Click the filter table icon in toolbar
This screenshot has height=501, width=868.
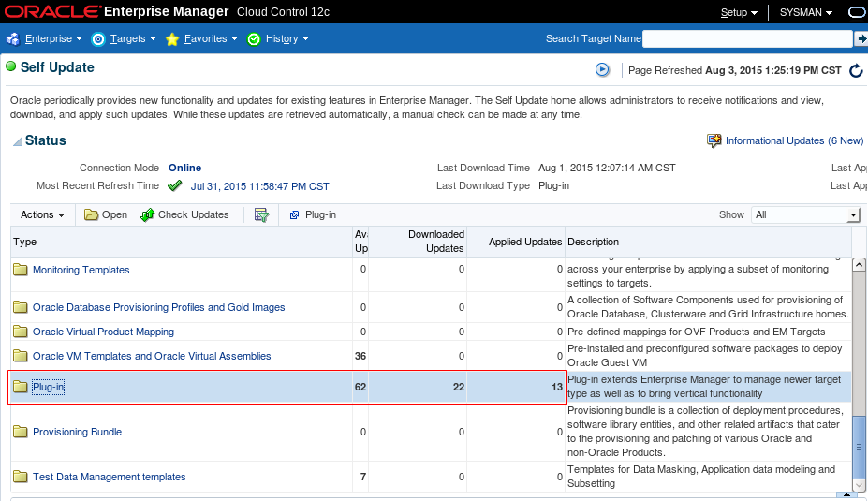click(261, 214)
